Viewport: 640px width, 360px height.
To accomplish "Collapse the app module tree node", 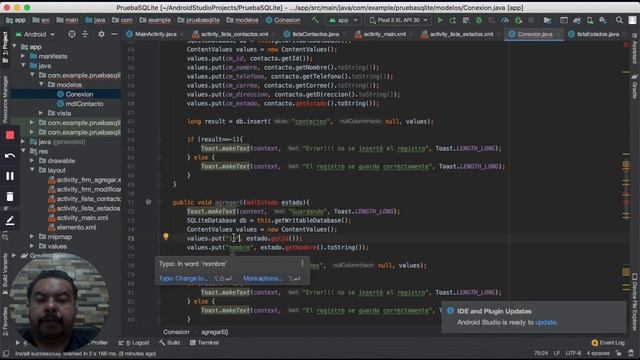I will coord(15,47).
